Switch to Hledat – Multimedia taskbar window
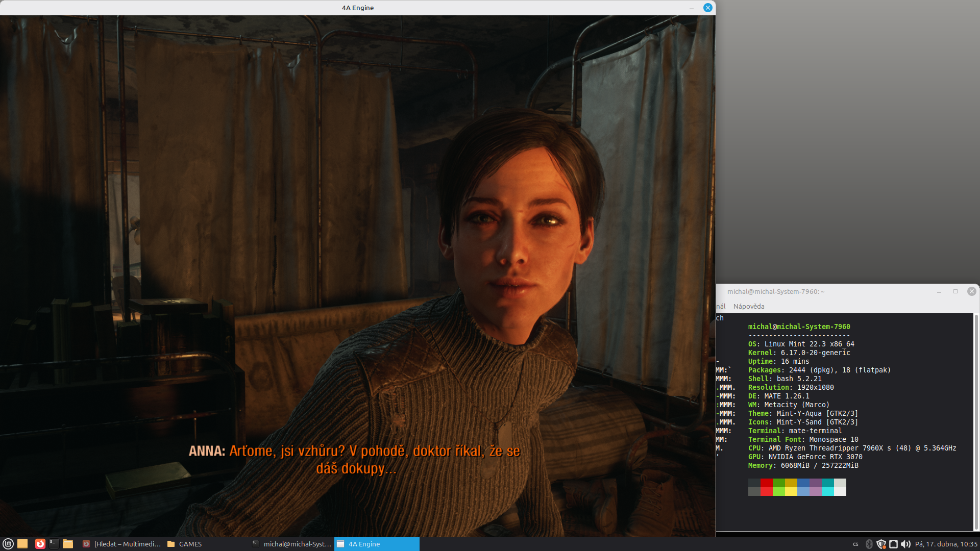Image resolution: width=980 pixels, height=551 pixels. tap(121, 544)
